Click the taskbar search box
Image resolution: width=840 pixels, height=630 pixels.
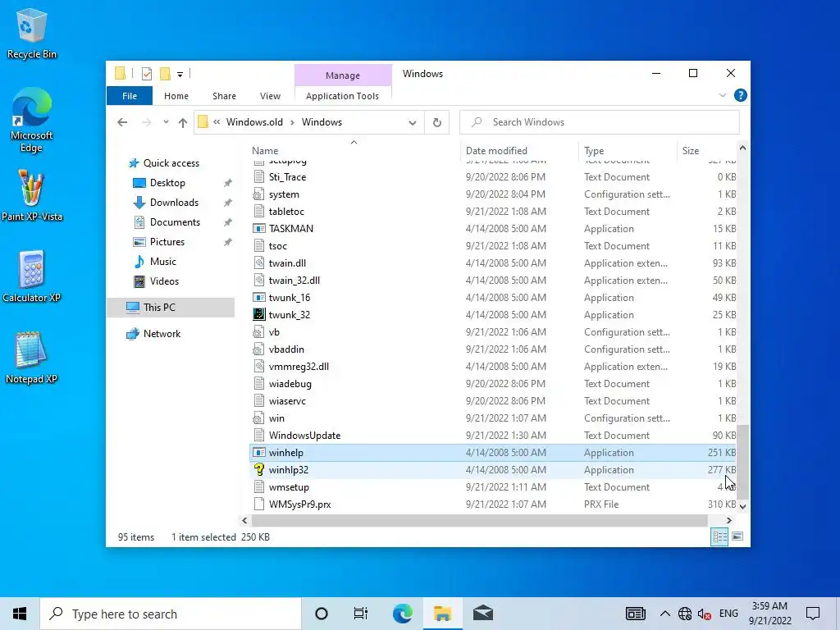pyautogui.click(x=171, y=614)
